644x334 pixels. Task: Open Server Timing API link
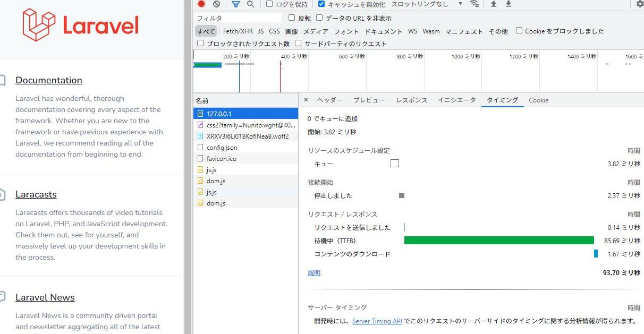377,321
